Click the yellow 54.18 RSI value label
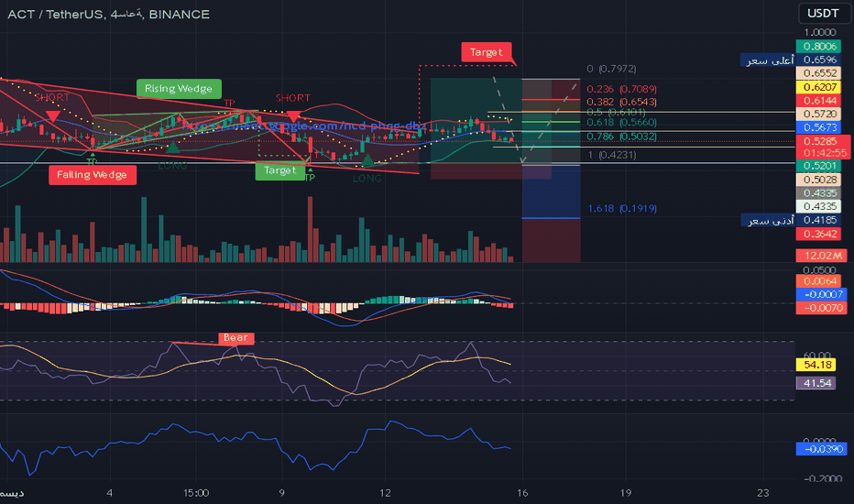 [819, 366]
